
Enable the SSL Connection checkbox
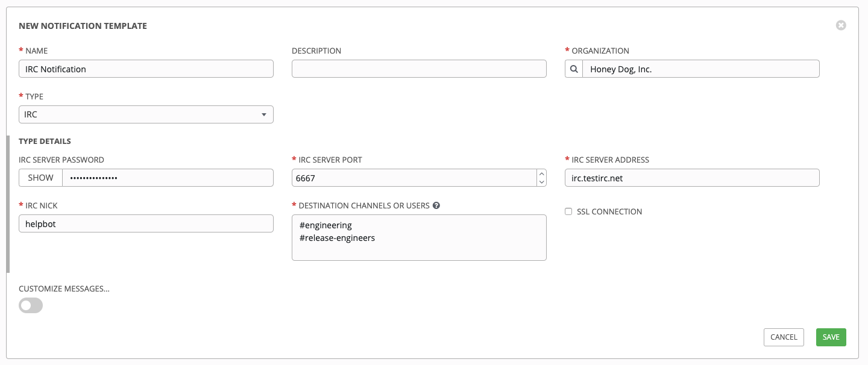568,211
